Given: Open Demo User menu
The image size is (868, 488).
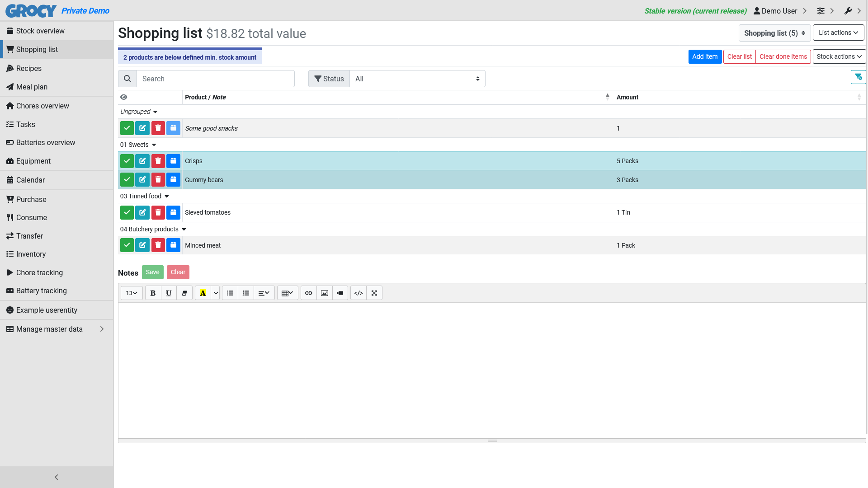Looking at the screenshot, I should tap(780, 11).
